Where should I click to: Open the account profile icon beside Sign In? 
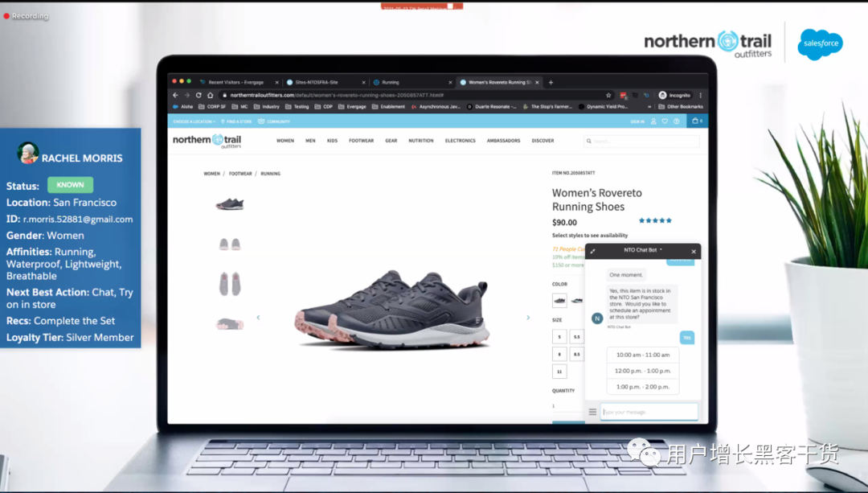pyautogui.click(x=653, y=121)
